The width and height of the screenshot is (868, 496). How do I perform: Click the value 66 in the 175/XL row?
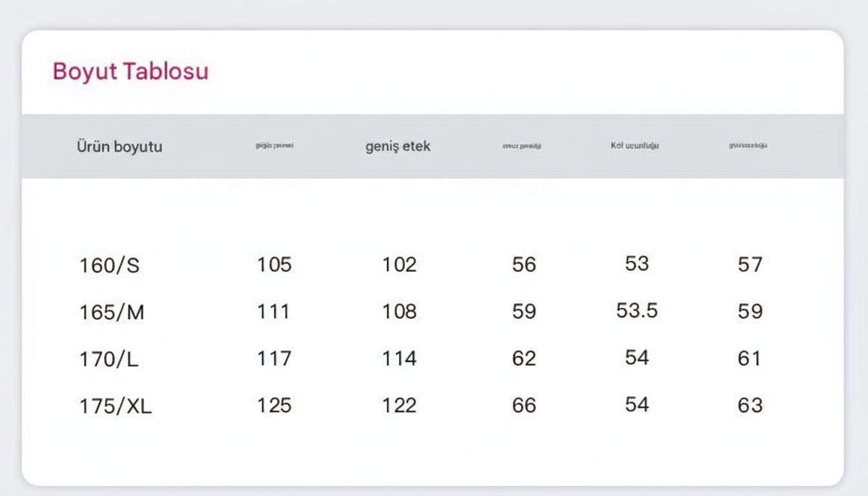524,406
